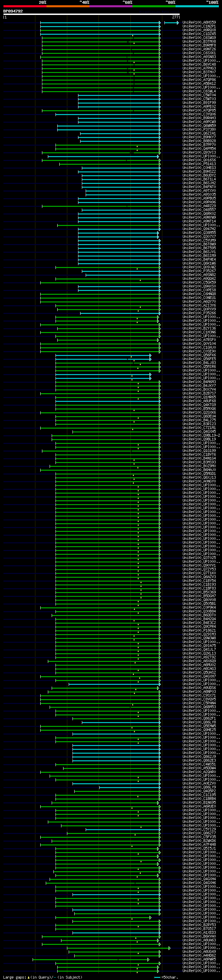The height and width of the screenshot is (980, 222).
Task: Open hit UniRef100_C1N2P1
Action: pyautogui.click(x=199, y=26)
